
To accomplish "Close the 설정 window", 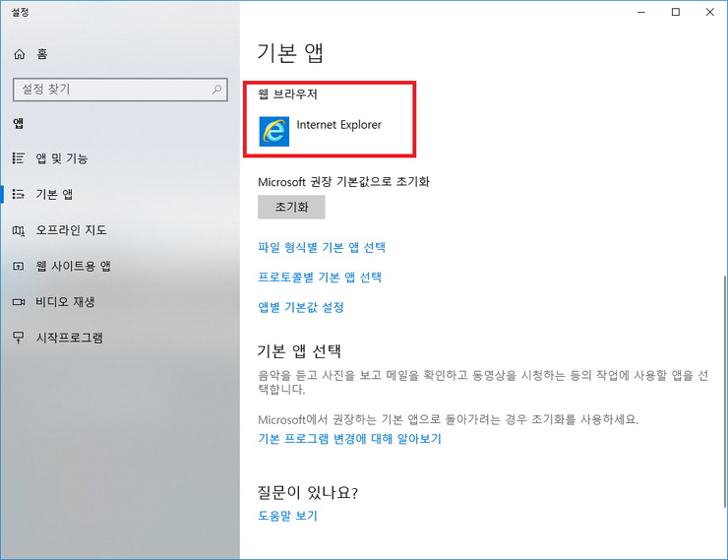I will 710,12.
